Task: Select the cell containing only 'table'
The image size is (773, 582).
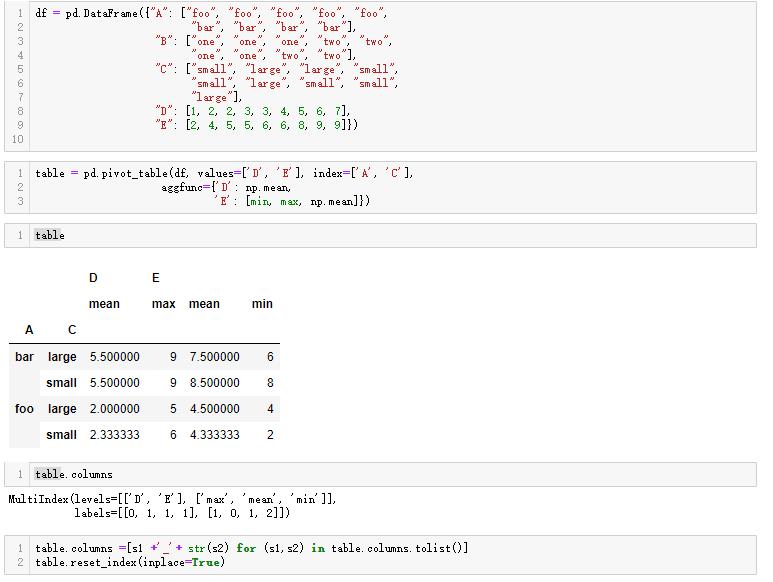Action: click(x=380, y=236)
